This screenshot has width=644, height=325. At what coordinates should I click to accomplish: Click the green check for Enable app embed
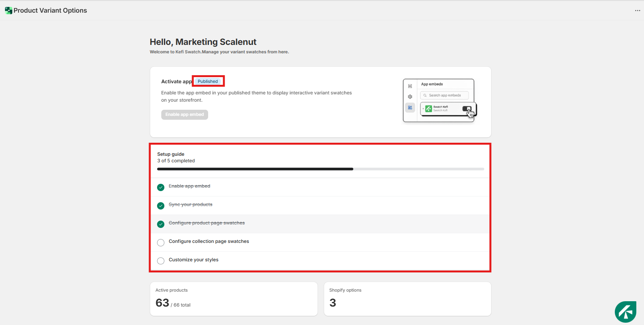click(x=161, y=187)
